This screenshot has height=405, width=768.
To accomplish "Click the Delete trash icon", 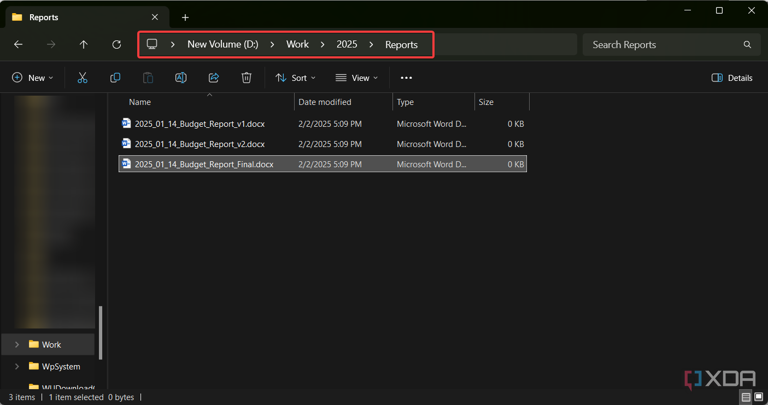I will [x=246, y=78].
